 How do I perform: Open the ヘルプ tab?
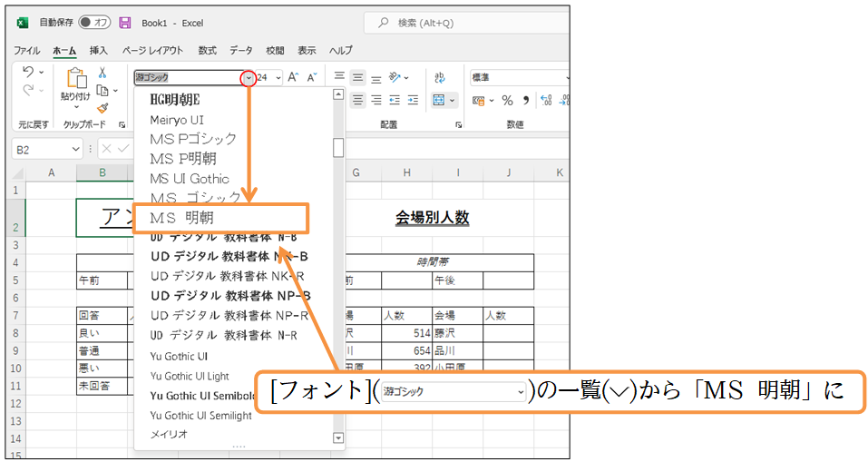[x=340, y=51]
